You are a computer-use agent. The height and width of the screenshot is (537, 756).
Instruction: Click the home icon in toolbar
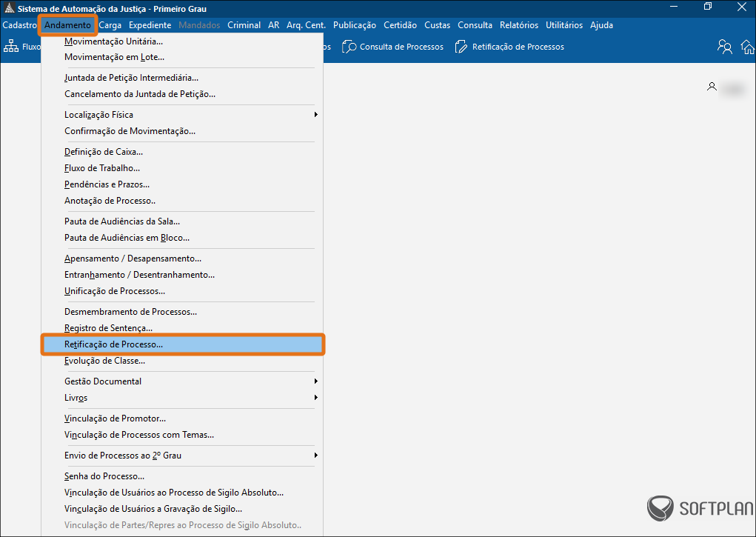coord(749,47)
